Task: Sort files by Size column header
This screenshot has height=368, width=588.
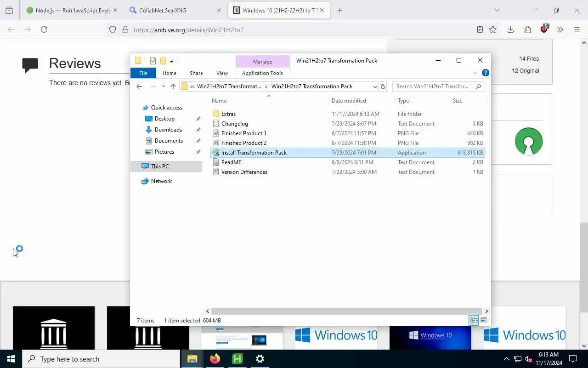Action: [468, 101]
